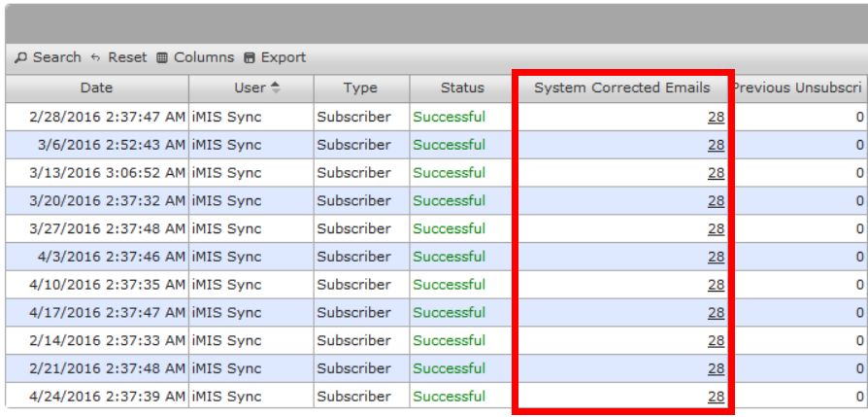Open the Search option in toolbar
The image size is (868, 417).
57,57
